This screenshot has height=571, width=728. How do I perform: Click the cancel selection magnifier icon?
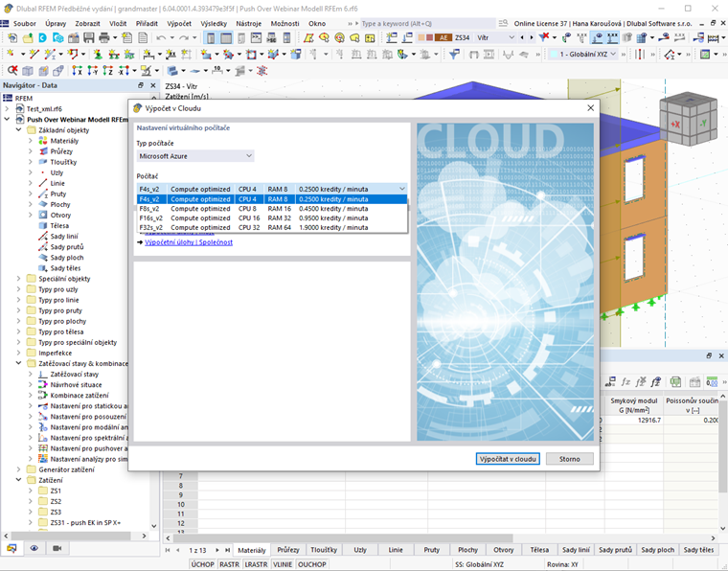tap(12, 71)
